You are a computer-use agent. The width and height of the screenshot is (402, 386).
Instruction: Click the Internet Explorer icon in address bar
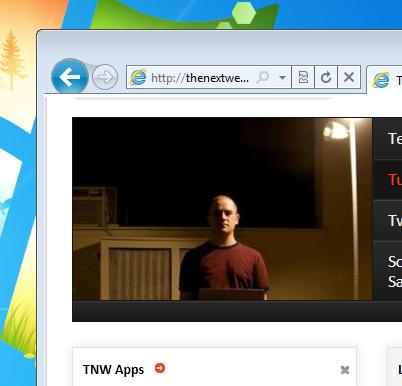tap(138, 77)
